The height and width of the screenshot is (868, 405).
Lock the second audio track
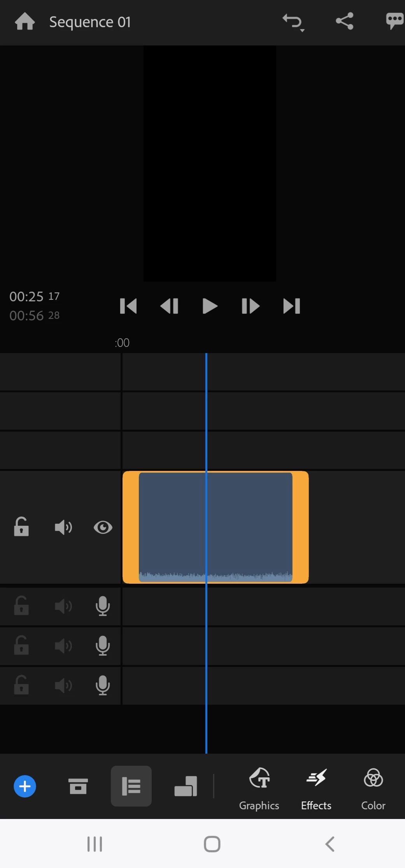click(21, 646)
